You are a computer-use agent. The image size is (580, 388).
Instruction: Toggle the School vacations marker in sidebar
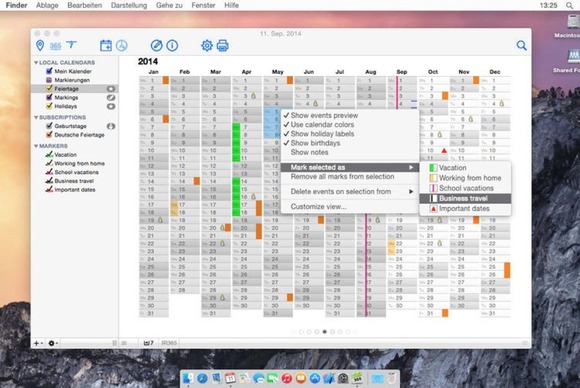coord(49,172)
